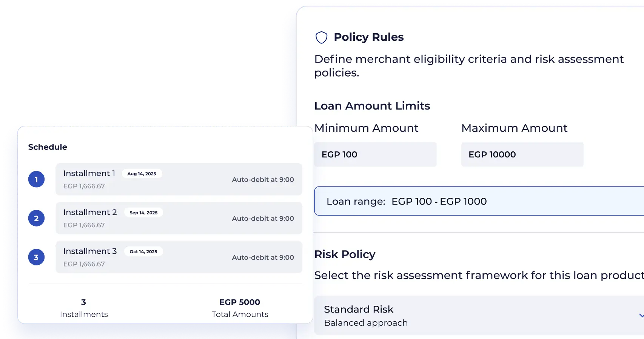Click the Policy Rules heading
The image size is (644, 339).
click(369, 37)
